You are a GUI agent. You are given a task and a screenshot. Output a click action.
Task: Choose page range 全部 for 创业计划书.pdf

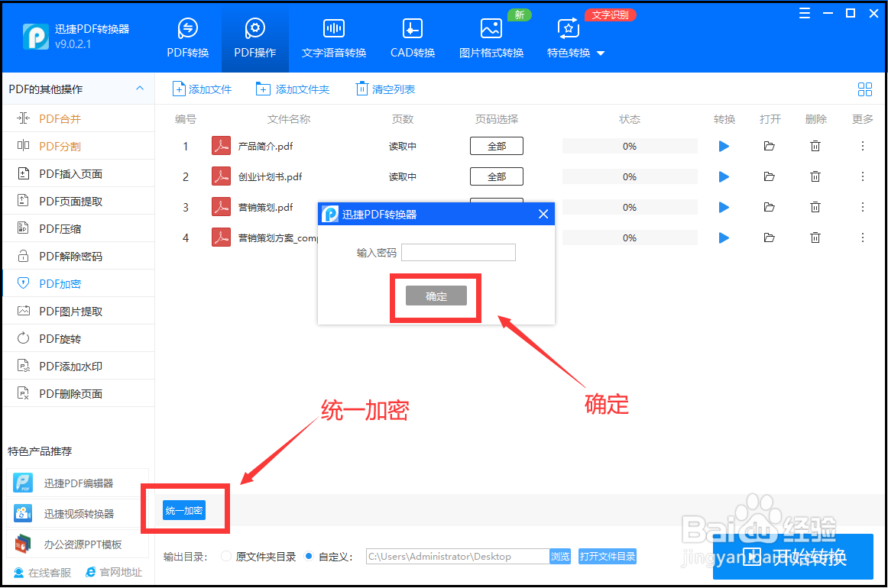click(x=497, y=176)
